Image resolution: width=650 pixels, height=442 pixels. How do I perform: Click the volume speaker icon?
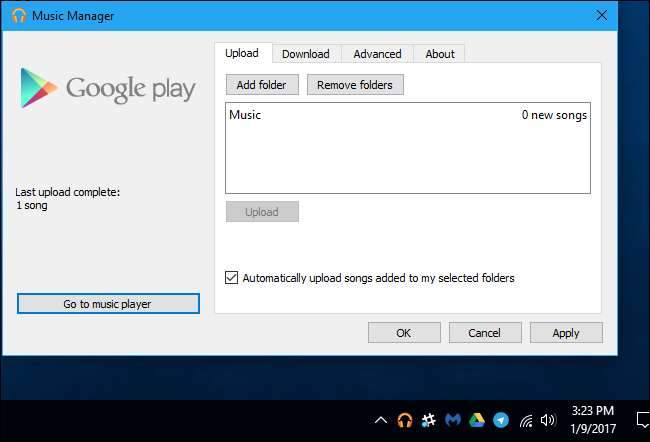coord(548,420)
